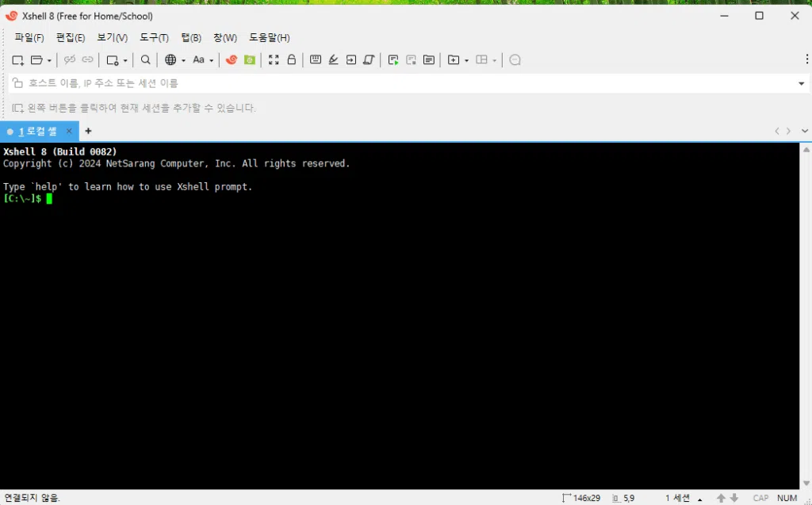Click the New Session toolbar icon
Screen dimensions: 812x505
coord(17,60)
